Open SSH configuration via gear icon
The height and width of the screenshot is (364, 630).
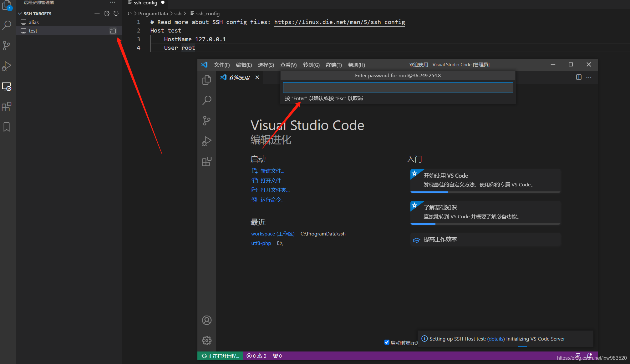(x=107, y=13)
